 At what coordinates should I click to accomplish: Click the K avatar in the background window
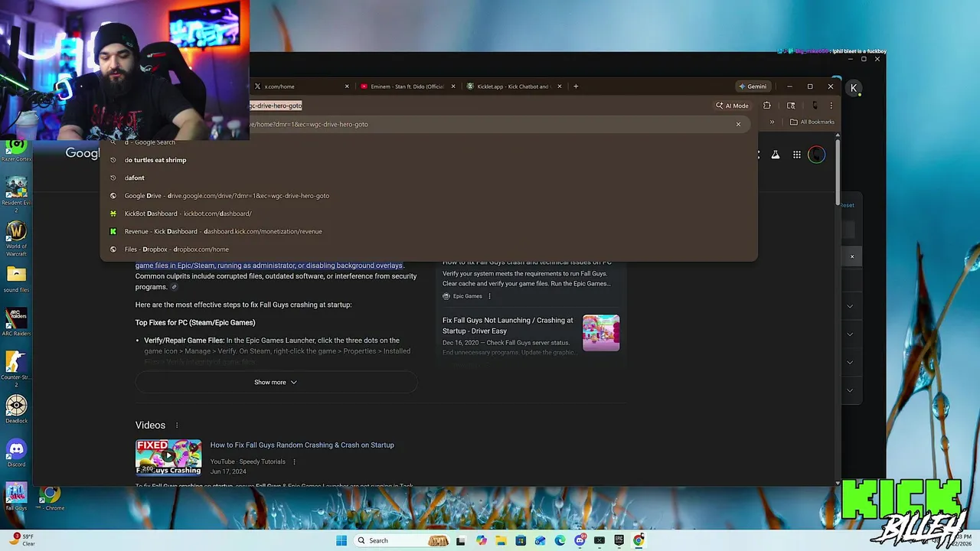tap(854, 88)
